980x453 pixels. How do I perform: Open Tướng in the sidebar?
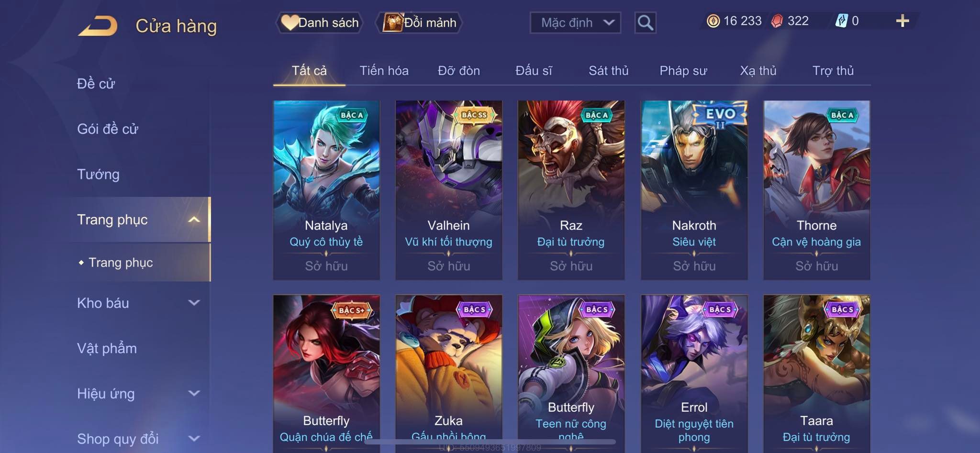[x=98, y=174]
